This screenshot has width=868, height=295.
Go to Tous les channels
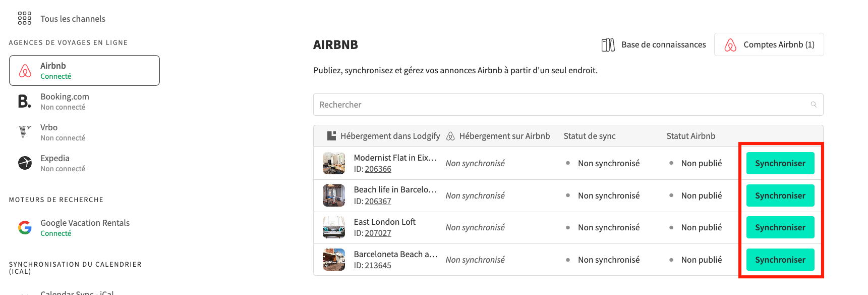pyautogui.click(x=73, y=19)
